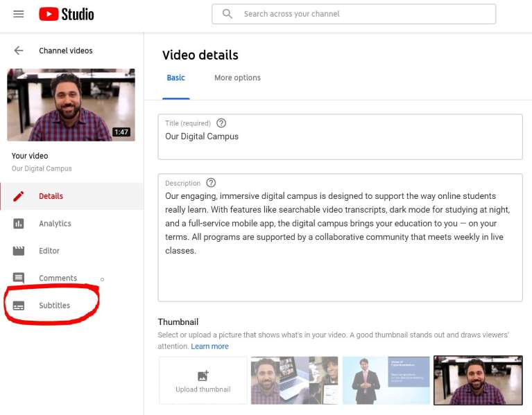Click the Subtitles caption icon
The width and height of the screenshot is (532, 415).
19,306
